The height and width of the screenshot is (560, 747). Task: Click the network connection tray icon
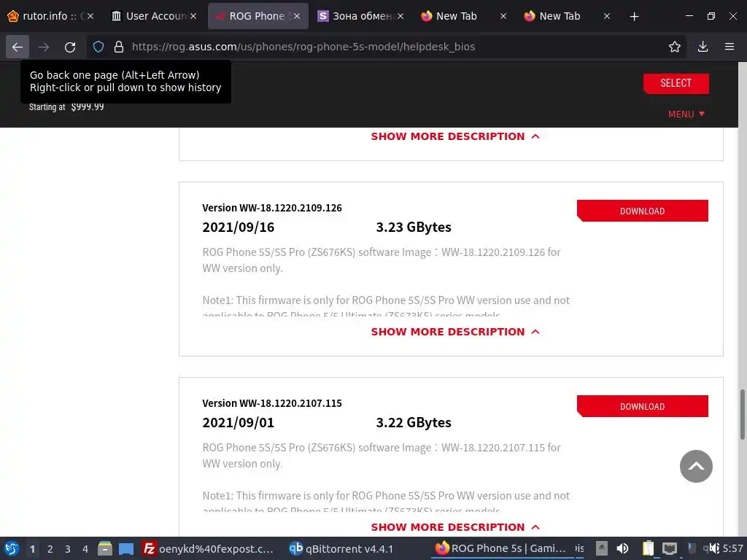point(670,548)
